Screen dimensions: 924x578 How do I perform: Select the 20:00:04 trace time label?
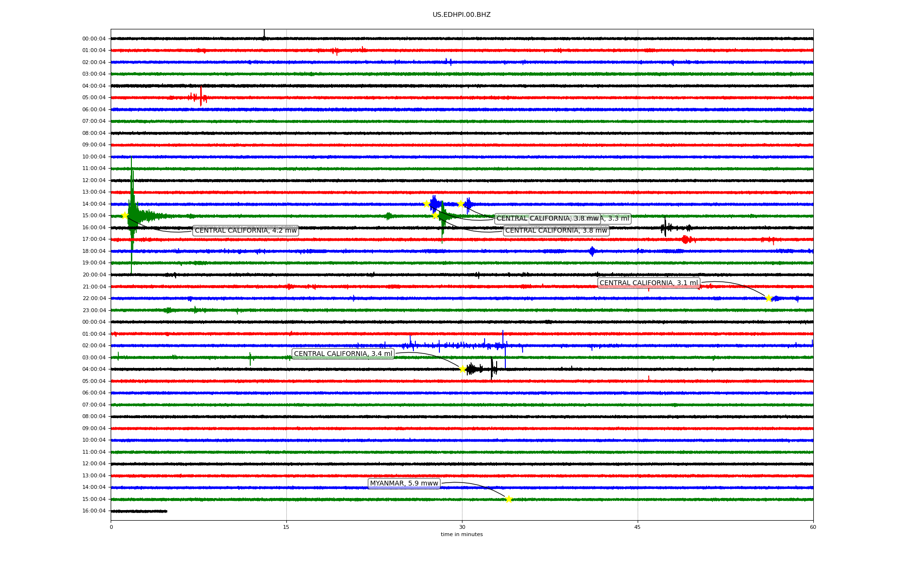click(x=94, y=275)
